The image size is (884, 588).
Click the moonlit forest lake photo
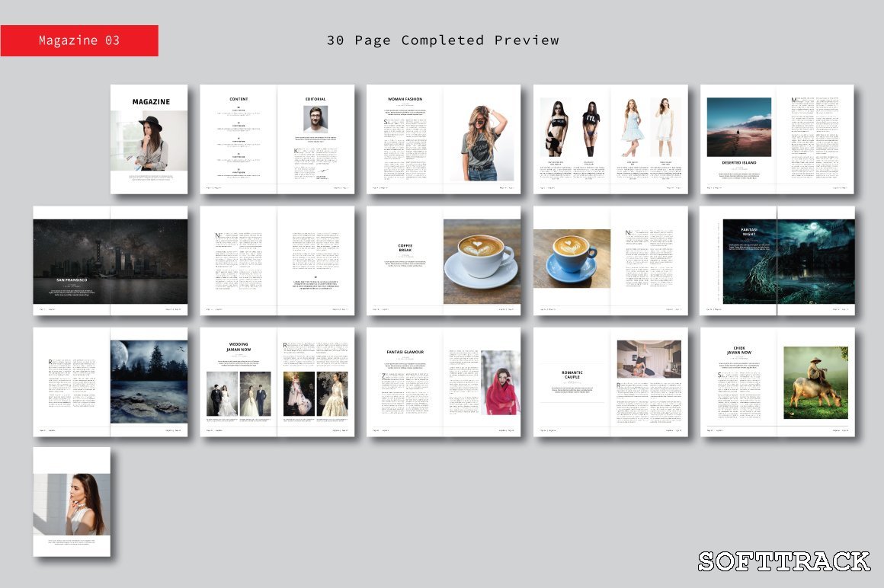149,381
